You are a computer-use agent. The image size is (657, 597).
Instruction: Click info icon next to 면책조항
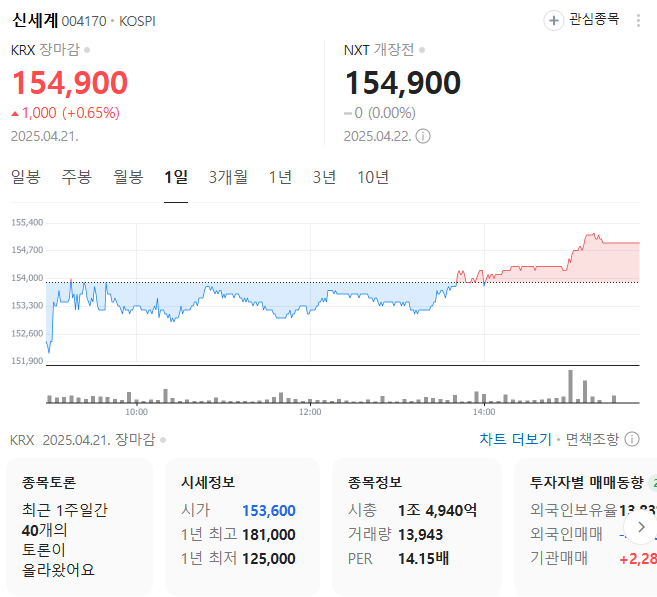632,439
